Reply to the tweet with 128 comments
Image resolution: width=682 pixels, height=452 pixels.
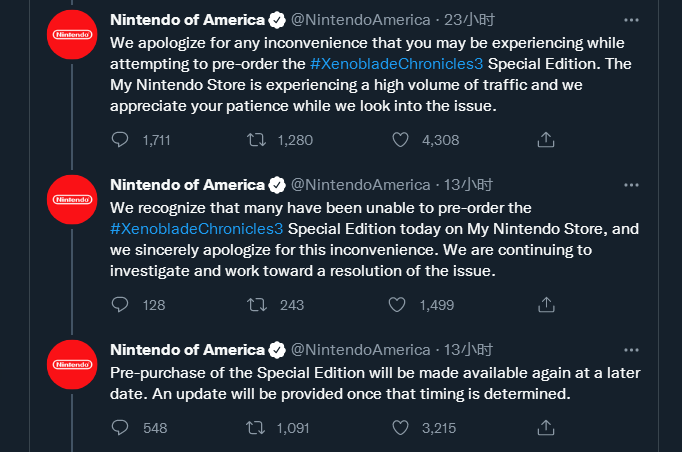click(120, 305)
